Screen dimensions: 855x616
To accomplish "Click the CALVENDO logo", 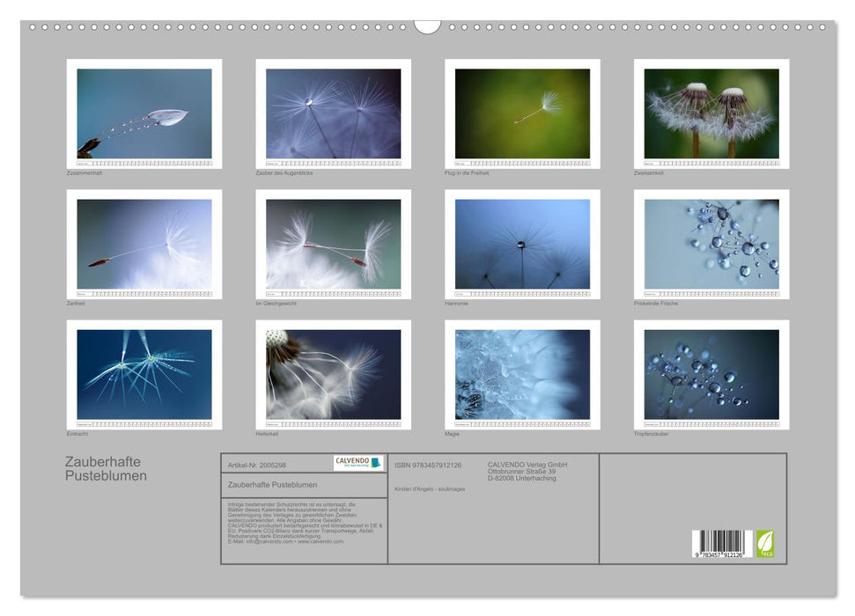I will coord(358,463).
